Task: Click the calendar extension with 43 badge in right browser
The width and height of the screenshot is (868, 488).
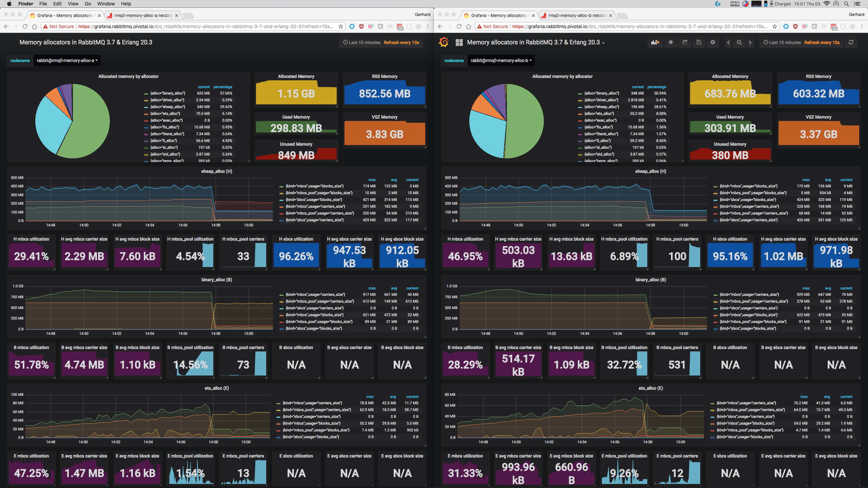Action: coord(834,27)
